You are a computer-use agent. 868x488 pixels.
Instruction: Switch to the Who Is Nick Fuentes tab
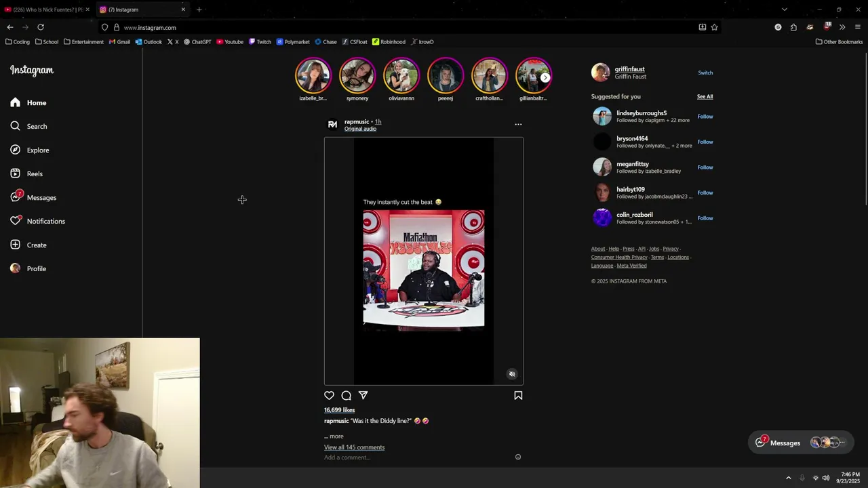[x=47, y=9]
